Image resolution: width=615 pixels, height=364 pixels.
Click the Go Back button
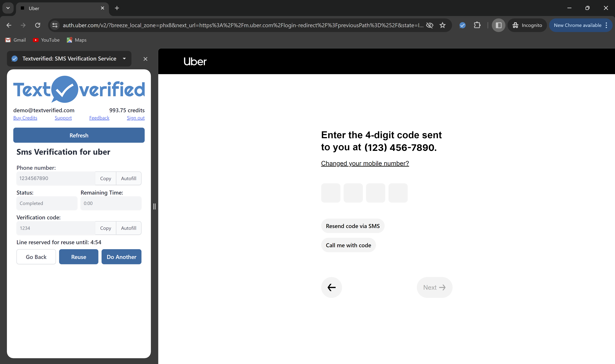(x=36, y=257)
